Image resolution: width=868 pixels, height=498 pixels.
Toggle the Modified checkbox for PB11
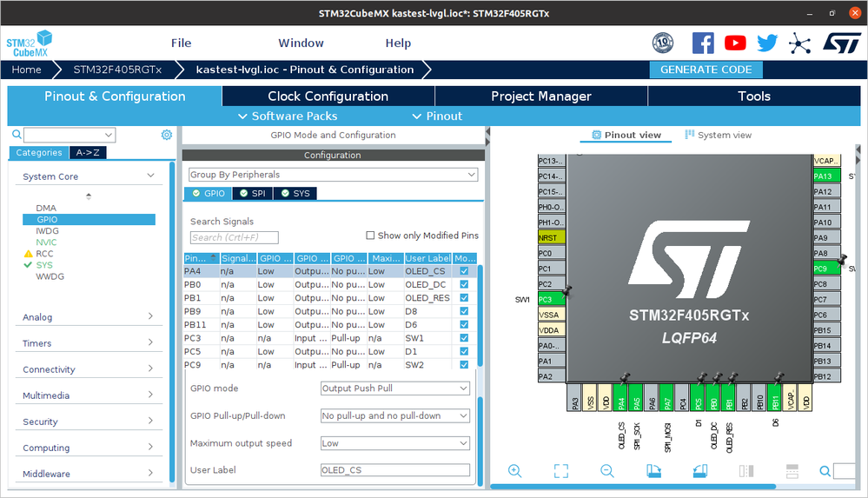pyautogui.click(x=464, y=325)
